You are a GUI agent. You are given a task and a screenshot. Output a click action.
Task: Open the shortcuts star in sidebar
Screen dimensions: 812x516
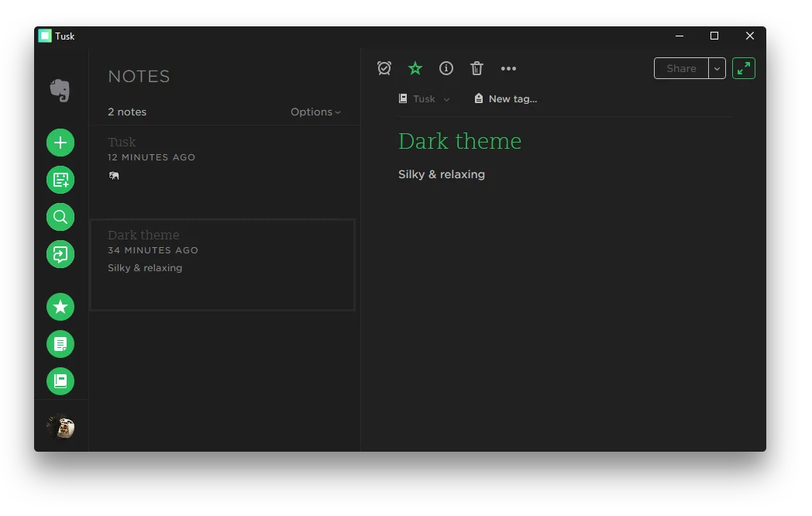tap(60, 307)
